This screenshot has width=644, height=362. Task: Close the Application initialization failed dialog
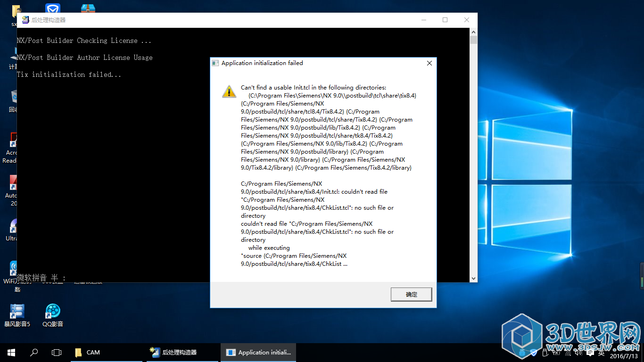pyautogui.click(x=429, y=63)
